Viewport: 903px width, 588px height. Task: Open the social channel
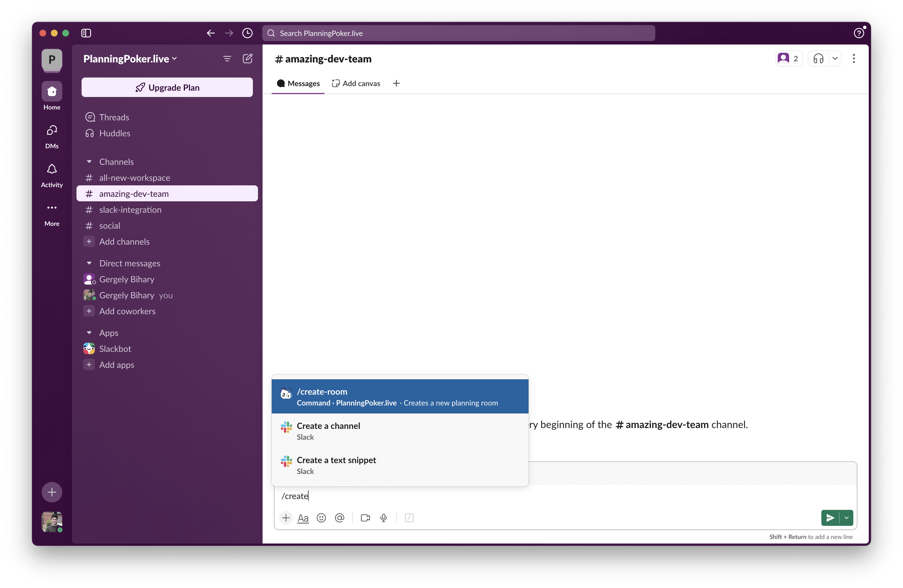tap(167, 226)
